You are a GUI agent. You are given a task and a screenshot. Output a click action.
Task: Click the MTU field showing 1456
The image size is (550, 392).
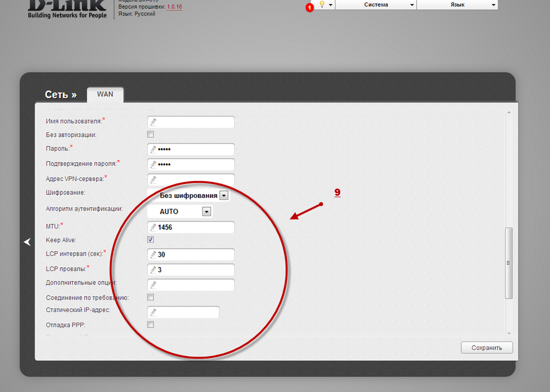[191, 227]
